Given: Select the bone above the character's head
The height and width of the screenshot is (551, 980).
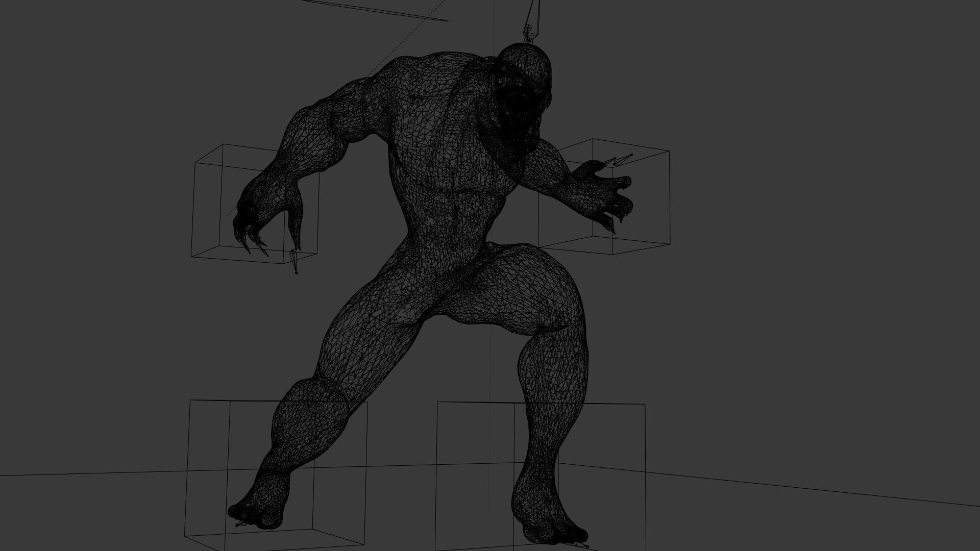Looking at the screenshot, I should coord(532,20).
